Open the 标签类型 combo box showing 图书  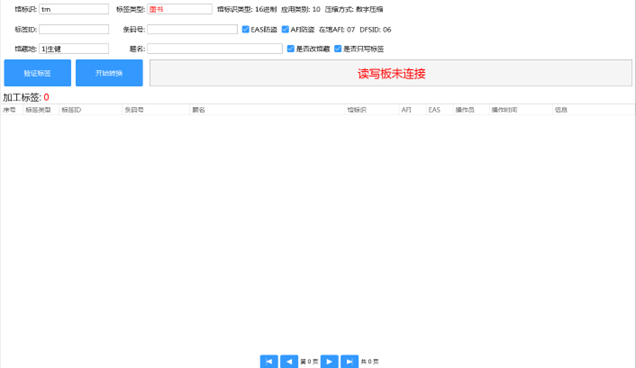coord(180,9)
